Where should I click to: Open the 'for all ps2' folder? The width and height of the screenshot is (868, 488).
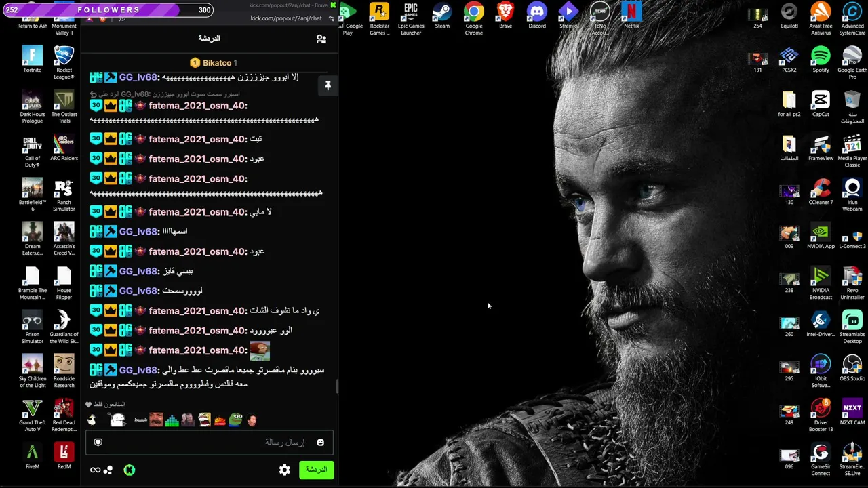[x=789, y=104]
